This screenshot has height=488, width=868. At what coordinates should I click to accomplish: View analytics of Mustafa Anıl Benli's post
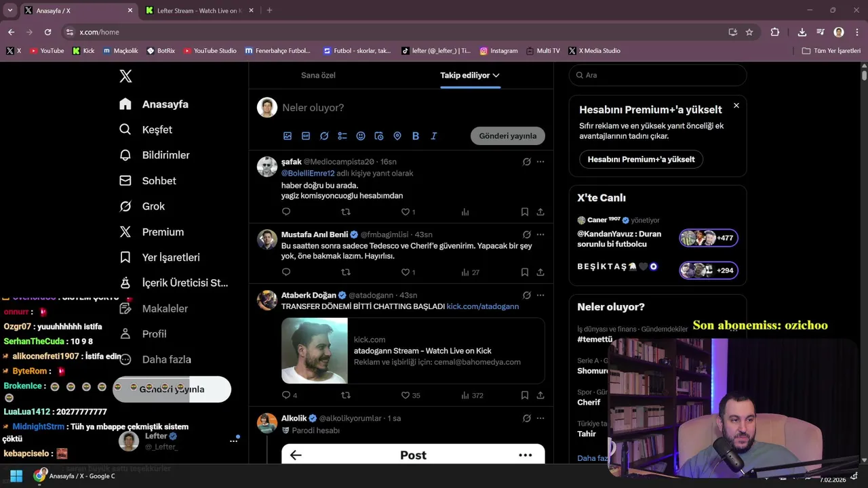(x=470, y=272)
